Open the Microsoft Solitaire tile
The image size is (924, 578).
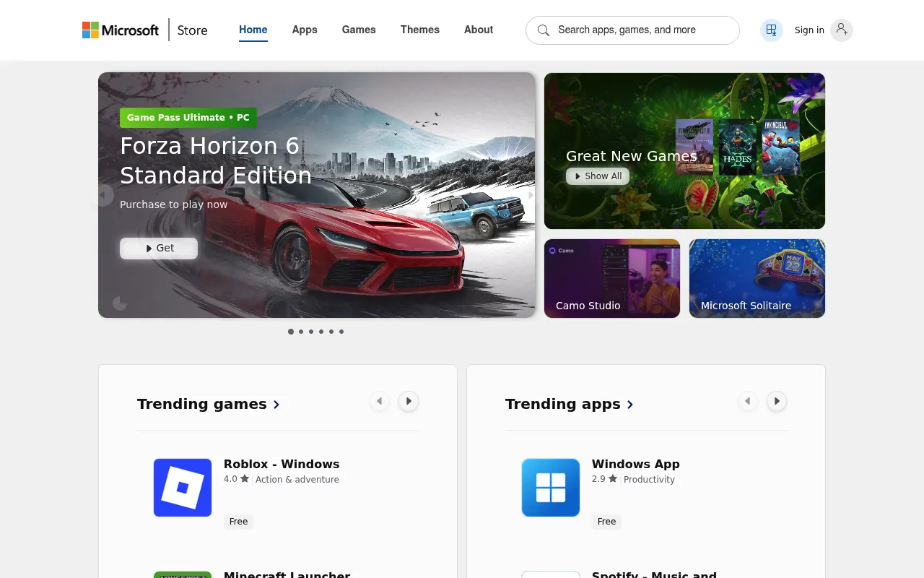point(757,278)
